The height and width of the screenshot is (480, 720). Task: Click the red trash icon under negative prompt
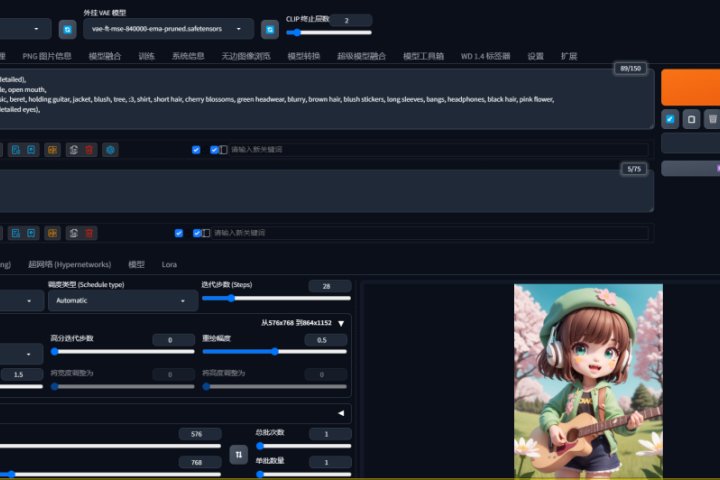pyautogui.click(x=89, y=233)
